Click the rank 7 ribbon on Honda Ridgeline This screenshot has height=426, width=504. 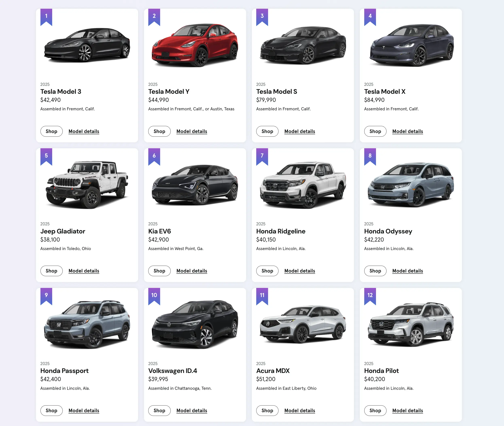coord(262,156)
